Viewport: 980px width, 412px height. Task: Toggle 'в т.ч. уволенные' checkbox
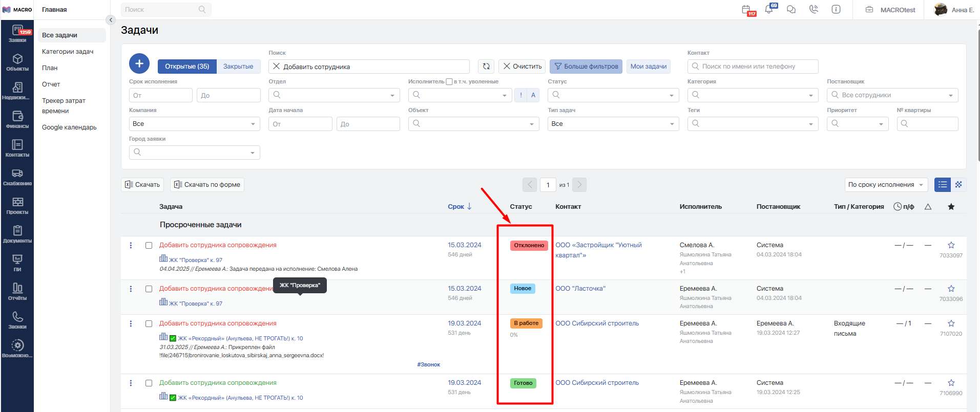[x=449, y=82]
